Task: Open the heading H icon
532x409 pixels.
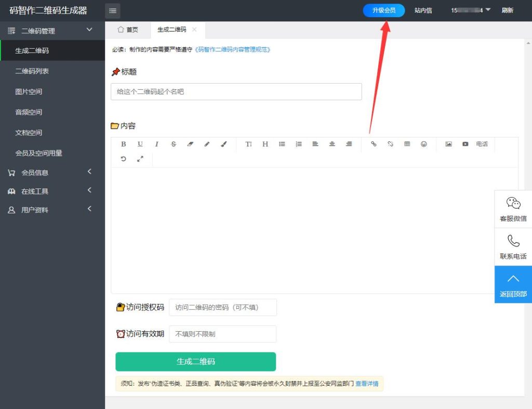Action: [x=265, y=144]
